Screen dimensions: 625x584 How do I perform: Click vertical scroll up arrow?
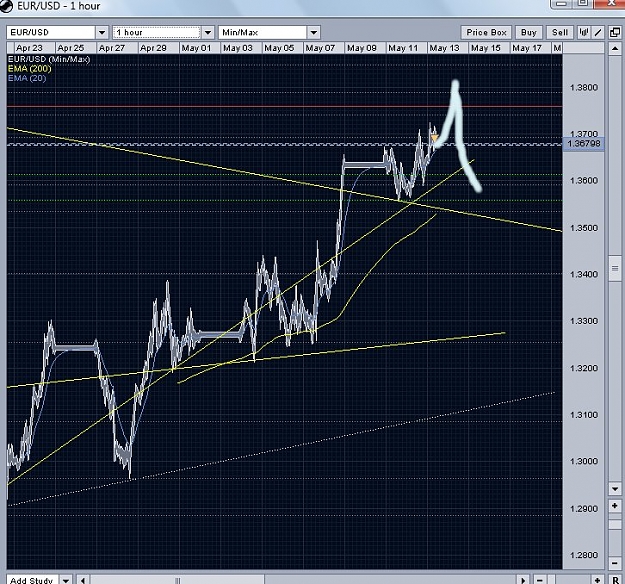pos(614,49)
